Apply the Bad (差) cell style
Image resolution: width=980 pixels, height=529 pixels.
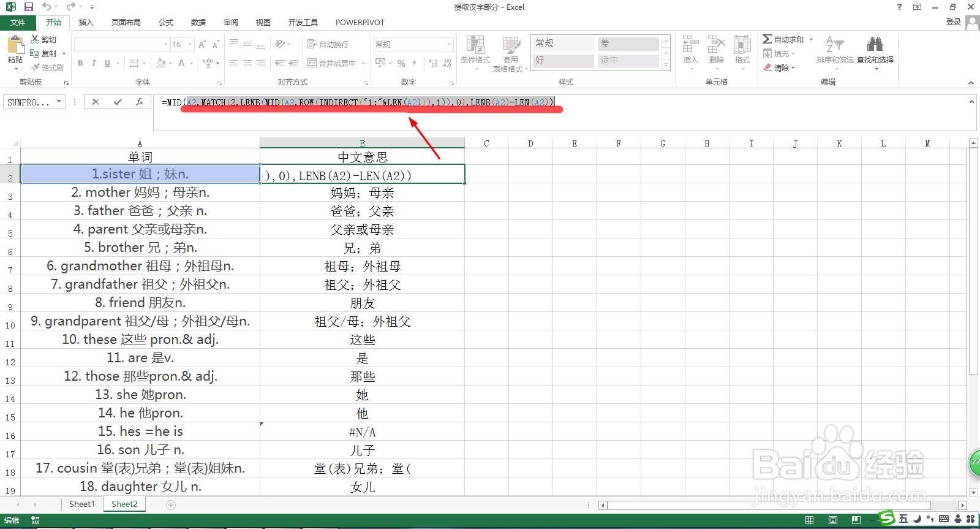628,44
